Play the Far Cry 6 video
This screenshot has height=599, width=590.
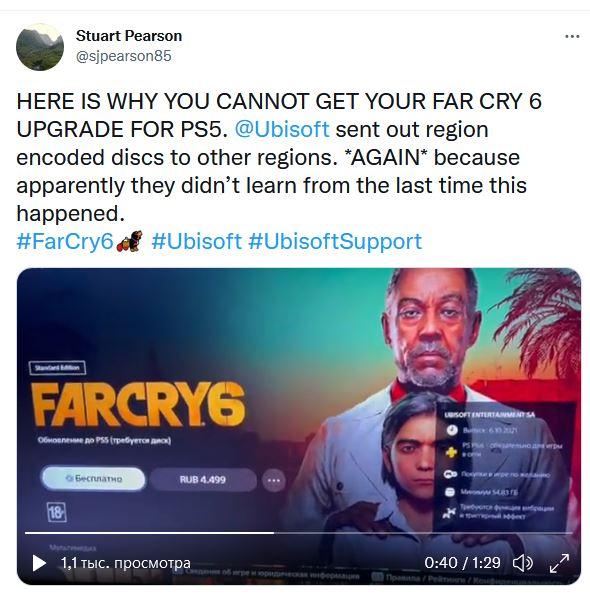click(x=39, y=563)
